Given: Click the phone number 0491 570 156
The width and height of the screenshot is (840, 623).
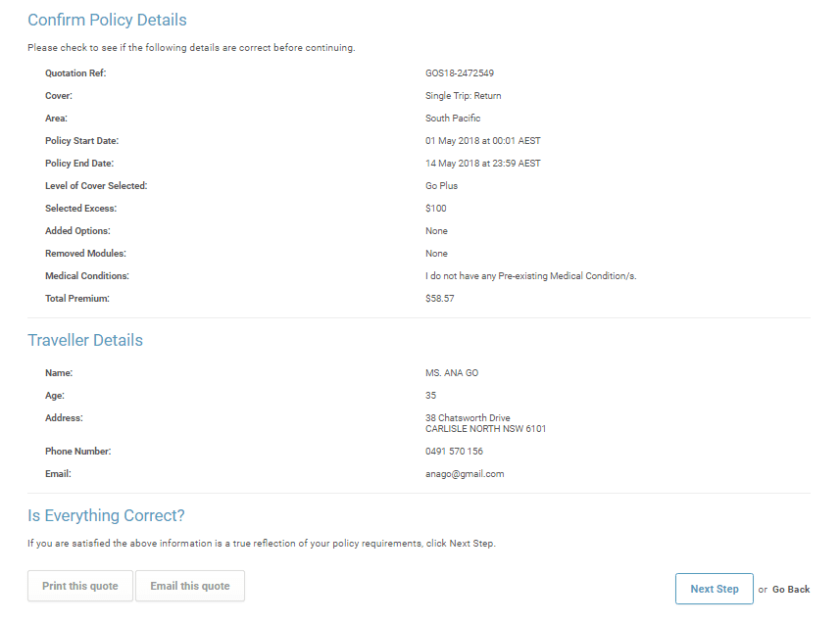Looking at the screenshot, I should click(x=454, y=452).
